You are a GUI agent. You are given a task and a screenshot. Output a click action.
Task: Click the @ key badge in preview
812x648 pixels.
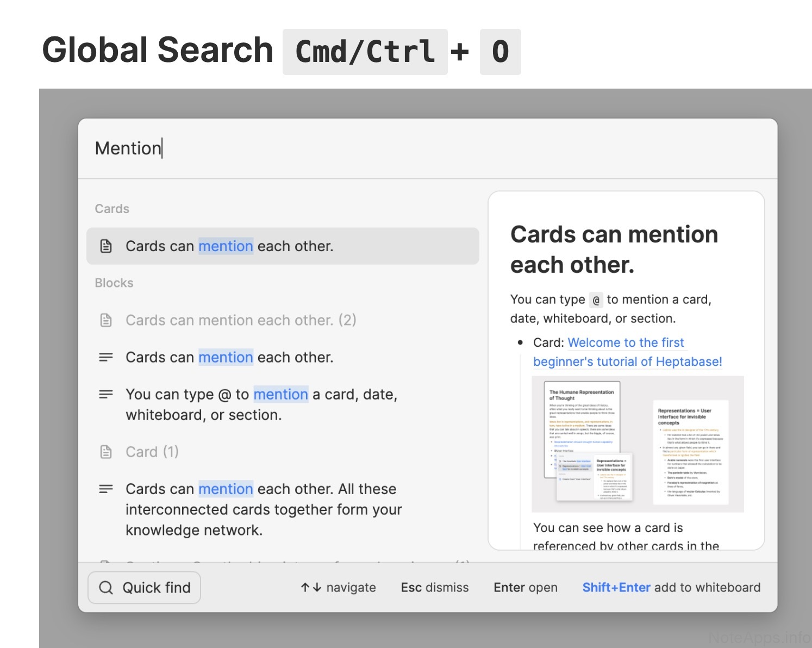click(596, 300)
